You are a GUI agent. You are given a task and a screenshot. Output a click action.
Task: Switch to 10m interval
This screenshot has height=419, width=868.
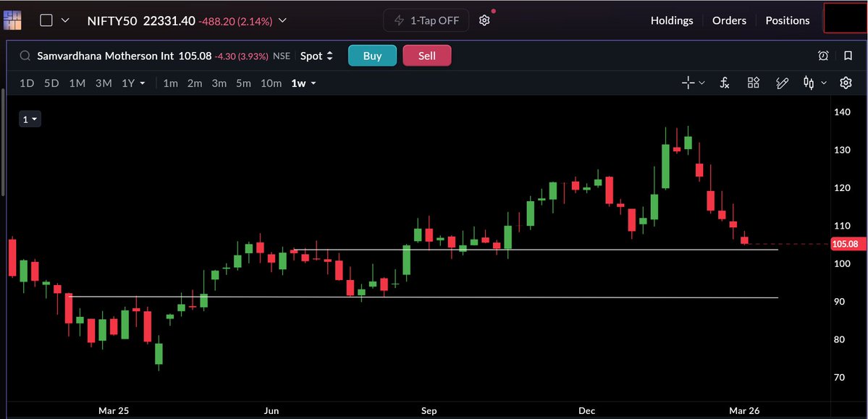271,83
